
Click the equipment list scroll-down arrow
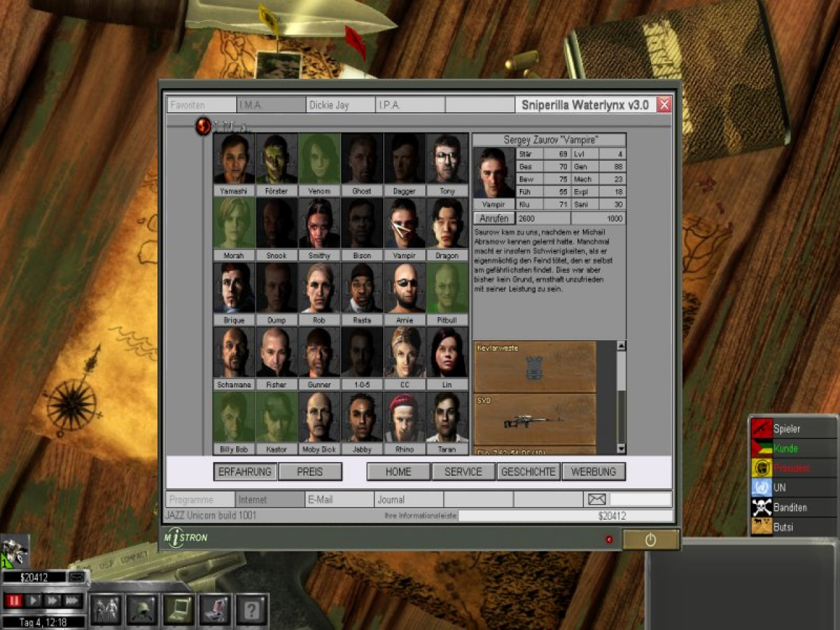pyautogui.click(x=621, y=449)
